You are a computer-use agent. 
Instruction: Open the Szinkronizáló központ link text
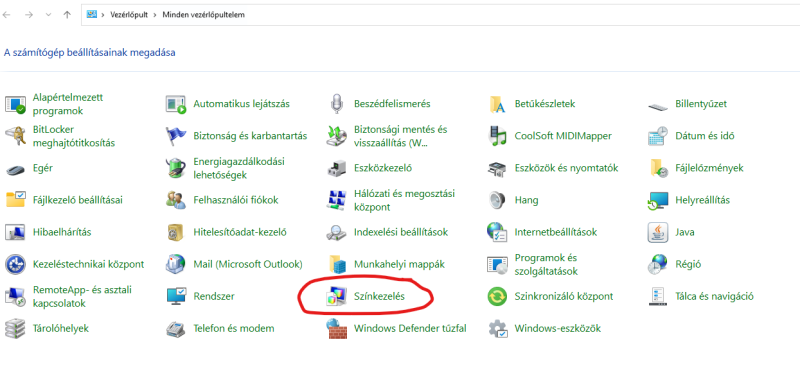564,296
